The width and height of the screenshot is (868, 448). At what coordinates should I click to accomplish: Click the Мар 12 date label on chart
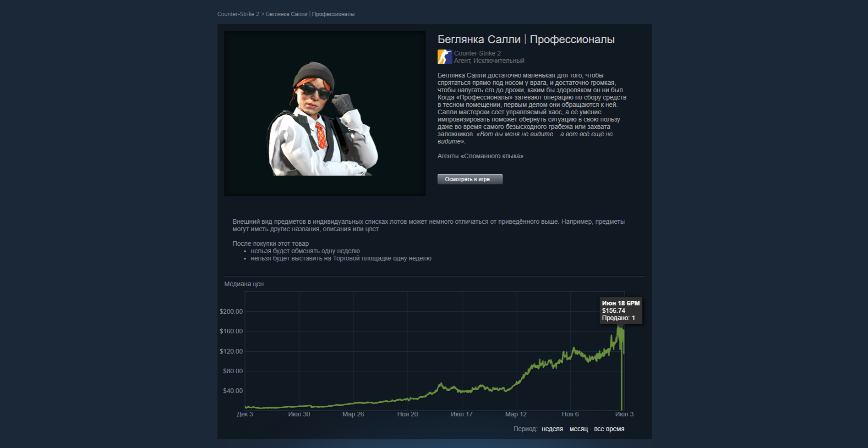[516, 414]
